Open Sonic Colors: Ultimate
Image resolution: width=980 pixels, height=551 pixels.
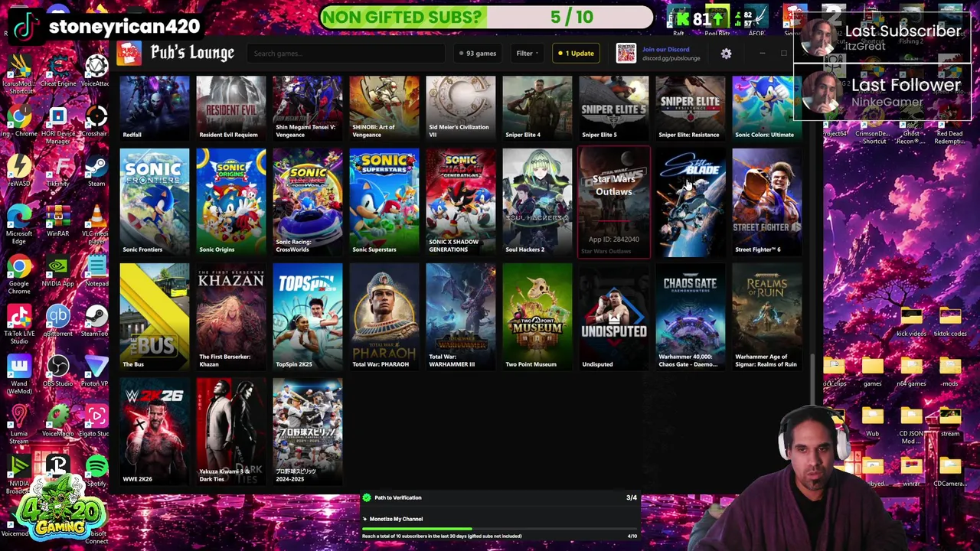tap(766, 107)
